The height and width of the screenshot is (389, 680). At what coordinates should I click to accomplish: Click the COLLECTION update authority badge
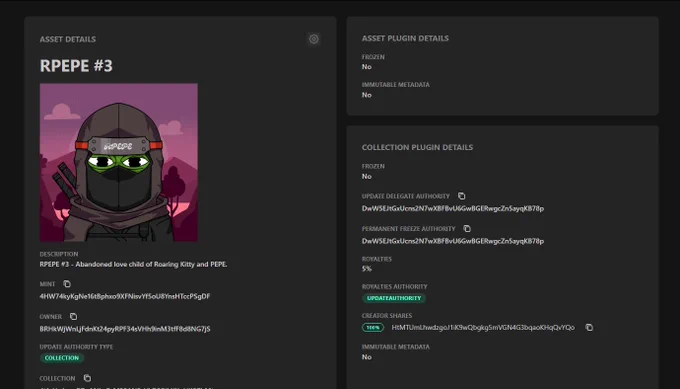tap(62, 358)
